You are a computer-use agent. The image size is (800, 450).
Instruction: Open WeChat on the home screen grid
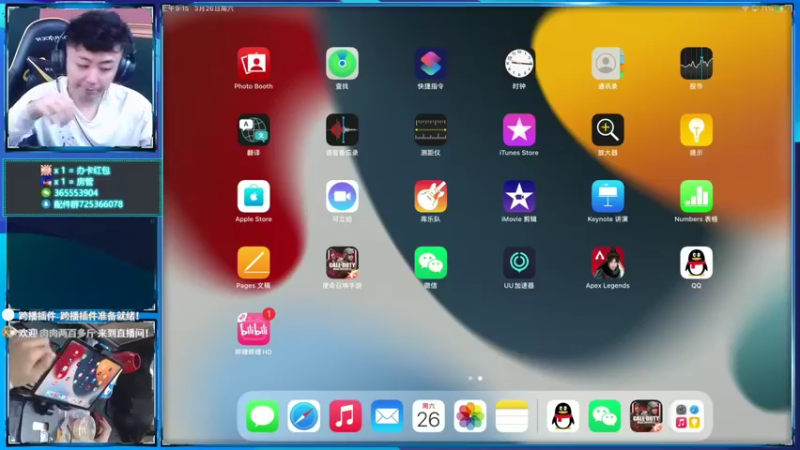coord(431,263)
